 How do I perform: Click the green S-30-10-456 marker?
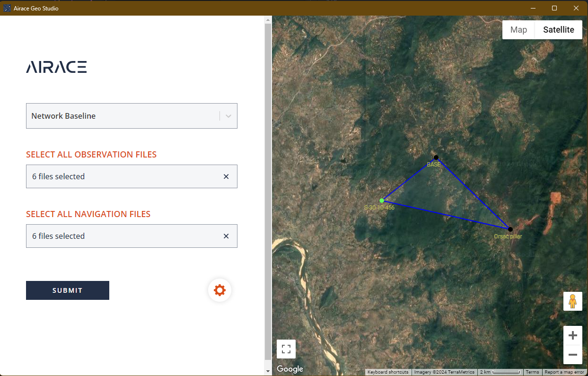(x=382, y=201)
